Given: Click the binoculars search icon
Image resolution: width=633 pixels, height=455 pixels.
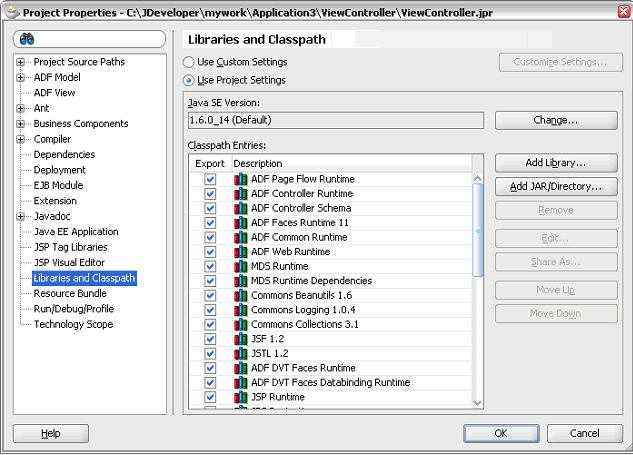Looking at the screenshot, I should [x=28, y=39].
